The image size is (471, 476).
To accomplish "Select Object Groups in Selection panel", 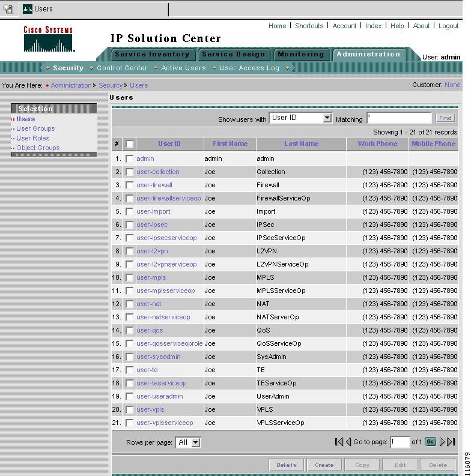I will 38,148.
